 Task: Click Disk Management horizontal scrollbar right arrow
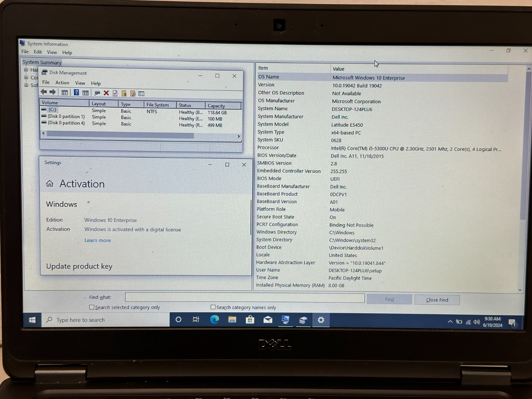(x=238, y=136)
